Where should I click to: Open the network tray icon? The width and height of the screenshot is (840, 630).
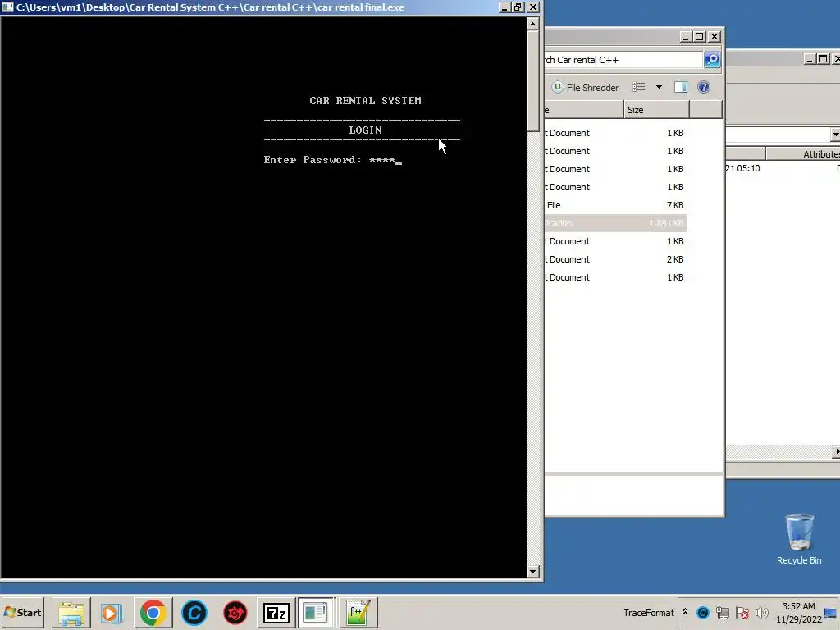(x=722, y=612)
